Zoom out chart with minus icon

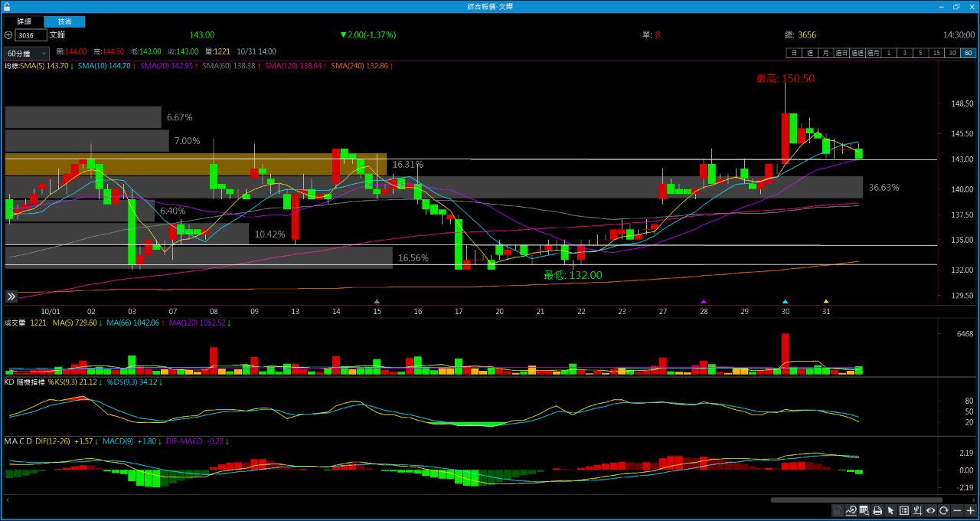click(957, 511)
